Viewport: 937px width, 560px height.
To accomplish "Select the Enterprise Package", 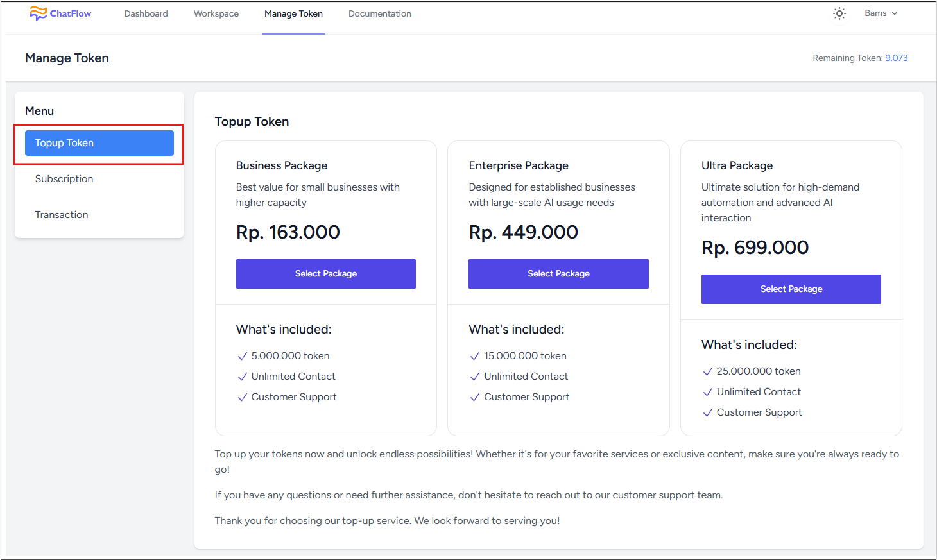I will click(558, 274).
